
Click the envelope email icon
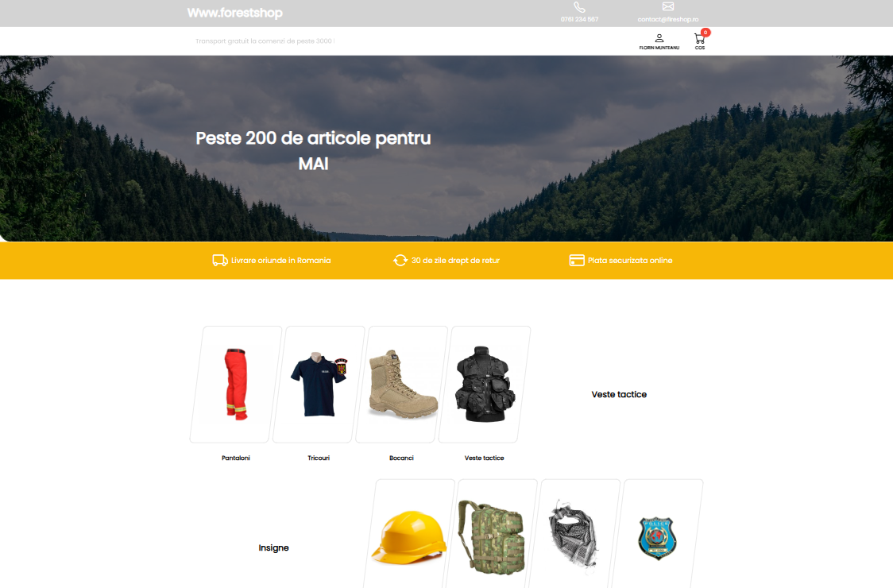[668, 7]
